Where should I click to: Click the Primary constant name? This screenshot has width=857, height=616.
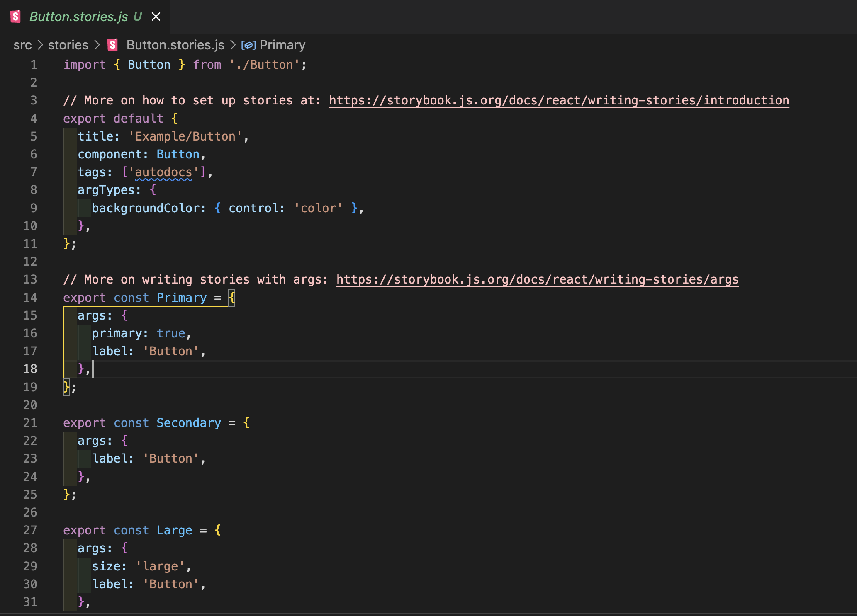[182, 298]
